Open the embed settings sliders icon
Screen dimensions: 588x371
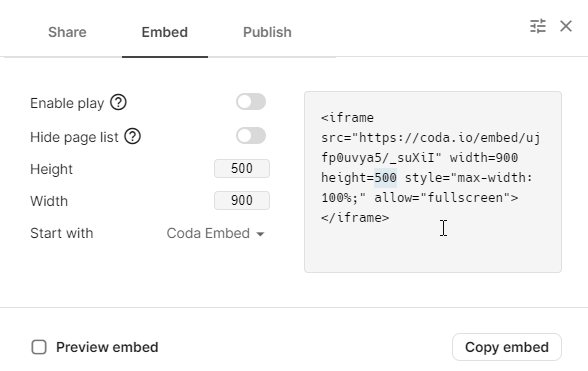(x=538, y=26)
